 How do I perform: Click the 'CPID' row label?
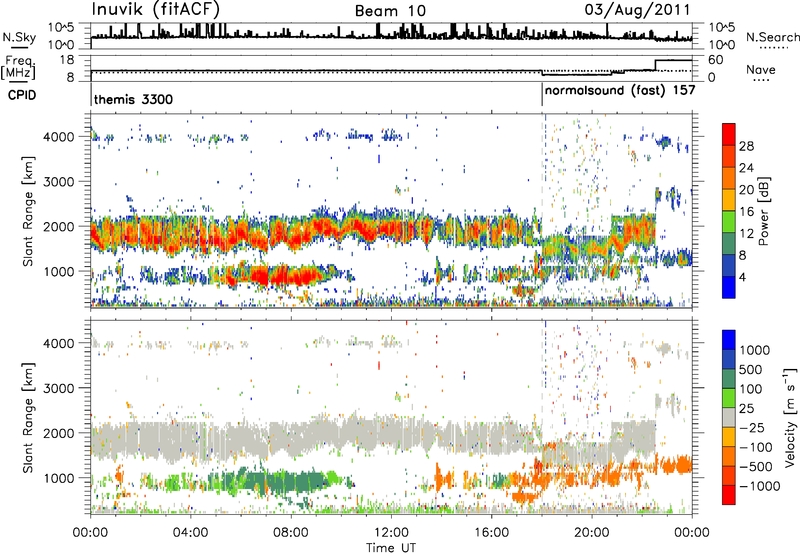click(22, 95)
